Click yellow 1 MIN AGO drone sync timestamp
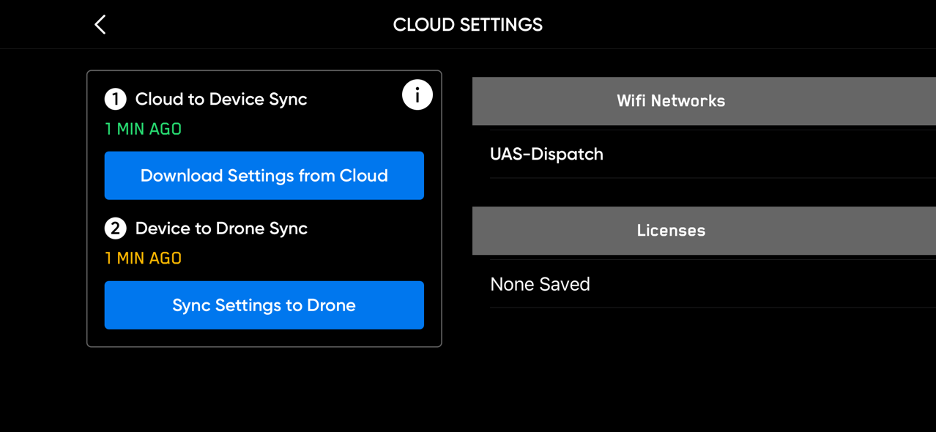This screenshot has width=936, height=432. 143,259
